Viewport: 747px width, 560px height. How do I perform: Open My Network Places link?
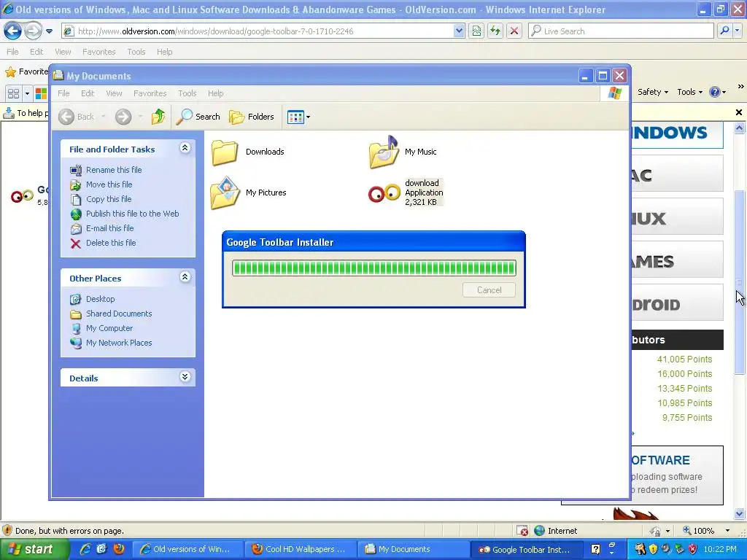pos(119,343)
